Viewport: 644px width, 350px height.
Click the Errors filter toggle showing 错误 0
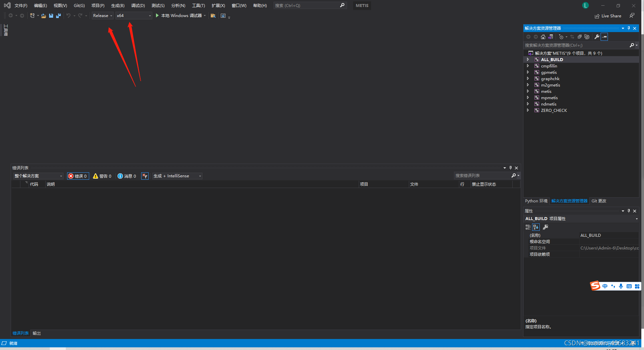coord(78,176)
